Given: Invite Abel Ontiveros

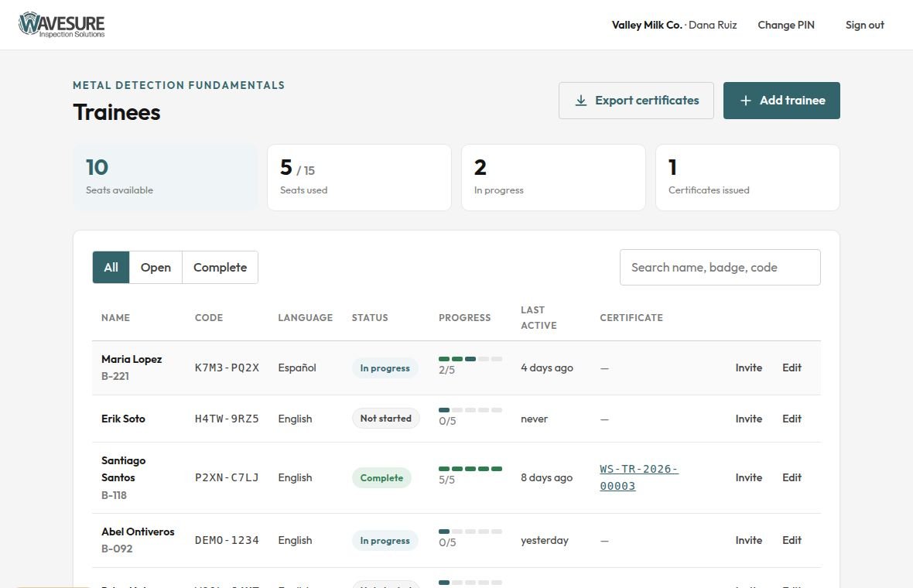Looking at the screenshot, I should 749,540.
